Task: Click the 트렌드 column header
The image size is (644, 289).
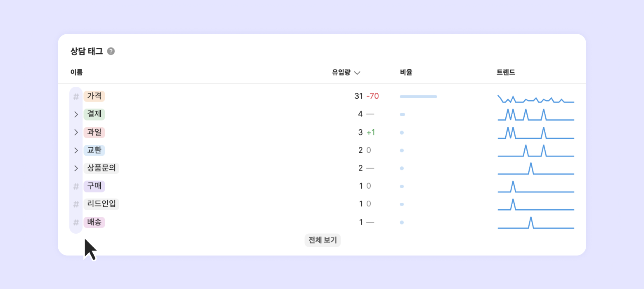Action: pyautogui.click(x=506, y=72)
